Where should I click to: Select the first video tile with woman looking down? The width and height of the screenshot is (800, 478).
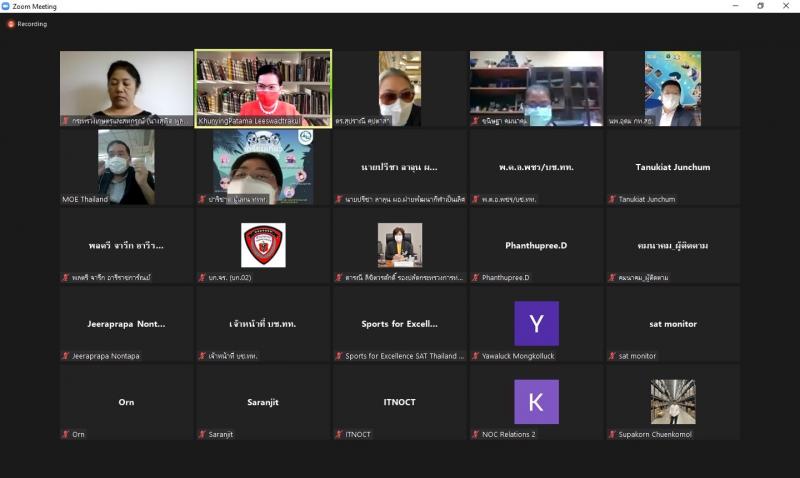coord(127,88)
